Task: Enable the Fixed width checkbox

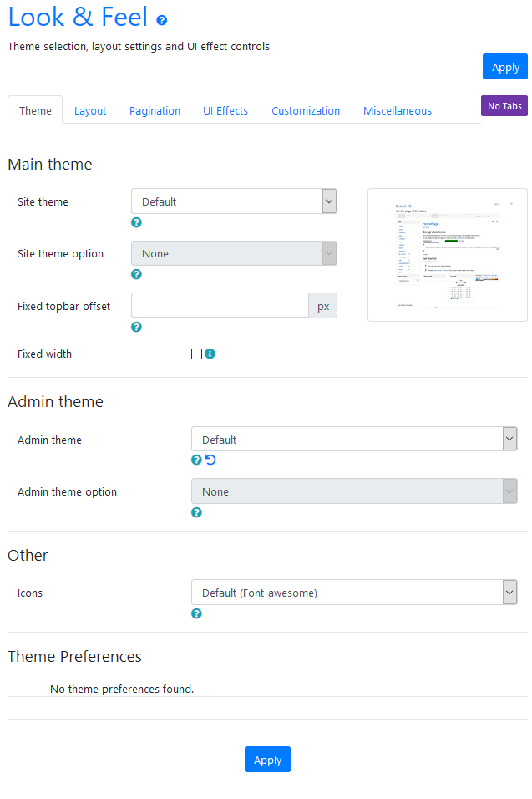Action: [196, 354]
